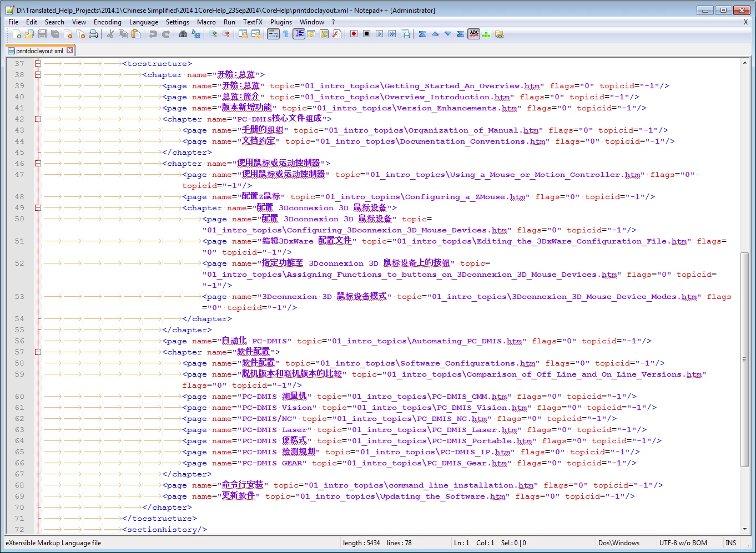Screen dimensions: 756x553
Task: Click the Zoom In icon
Action: (213, 34)
